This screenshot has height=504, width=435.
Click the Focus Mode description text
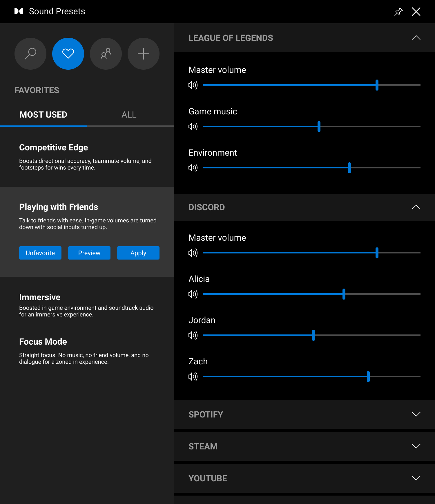pos(84,359)
